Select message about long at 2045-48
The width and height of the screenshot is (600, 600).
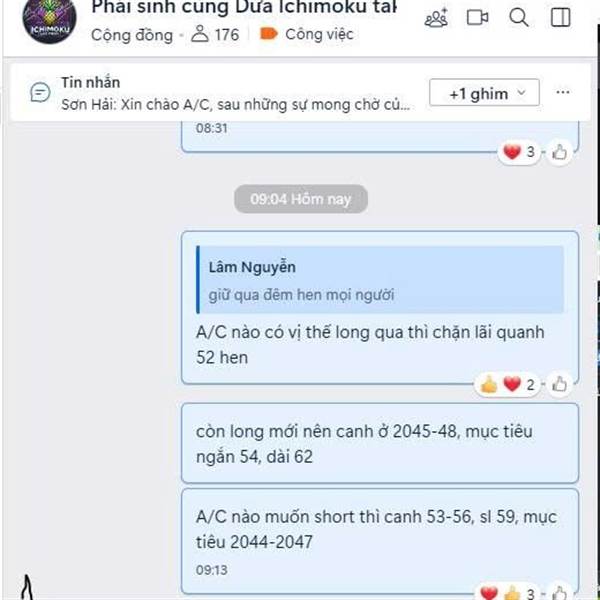point(380,443)
